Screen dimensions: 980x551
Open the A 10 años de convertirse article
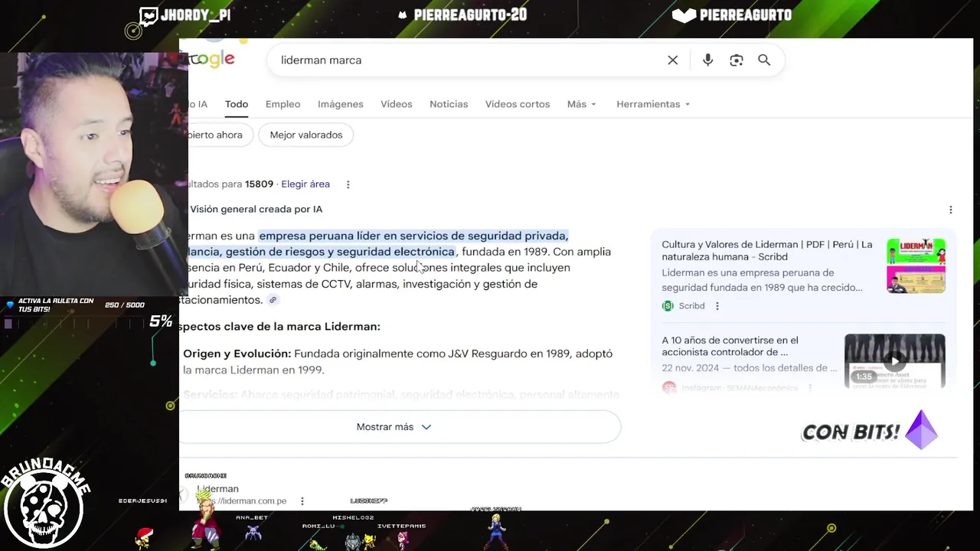(730, 346)
